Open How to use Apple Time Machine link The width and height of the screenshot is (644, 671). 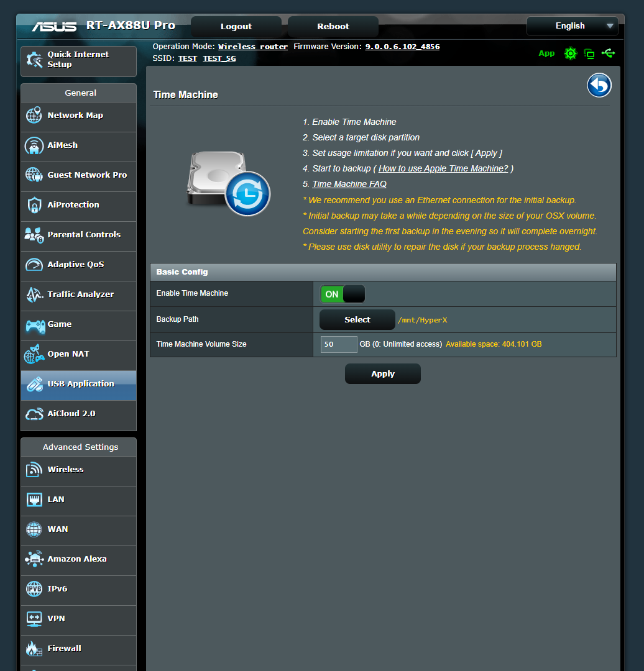[443, 168]
